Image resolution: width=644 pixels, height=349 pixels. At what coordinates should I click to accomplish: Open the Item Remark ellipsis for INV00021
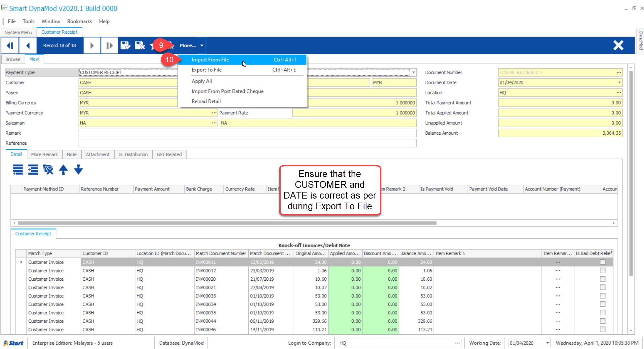[x=558, y=287]
